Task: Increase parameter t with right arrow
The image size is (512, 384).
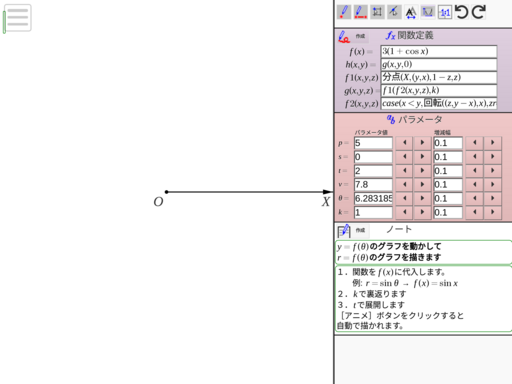Action: [422, 171]
